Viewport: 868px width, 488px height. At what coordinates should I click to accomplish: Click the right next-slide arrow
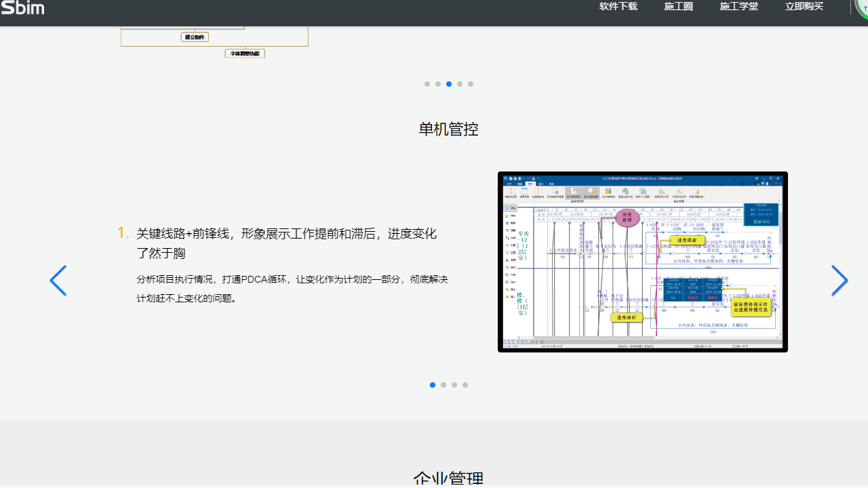pos(840,280)
